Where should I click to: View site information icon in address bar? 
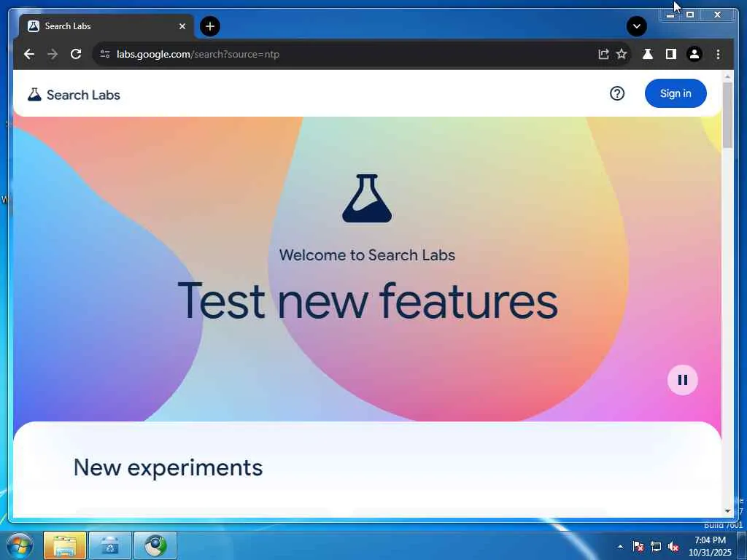(x=105, y=54)
